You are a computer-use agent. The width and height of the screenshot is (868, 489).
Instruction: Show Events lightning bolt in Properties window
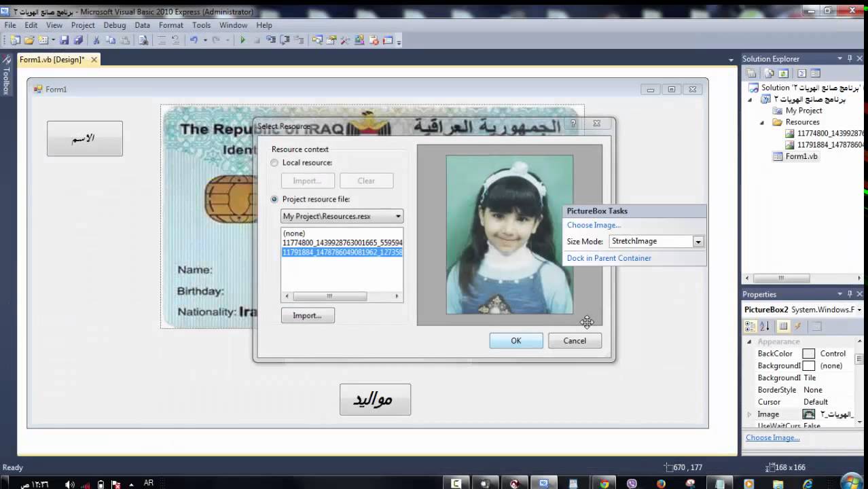click(x=797, y=326)
